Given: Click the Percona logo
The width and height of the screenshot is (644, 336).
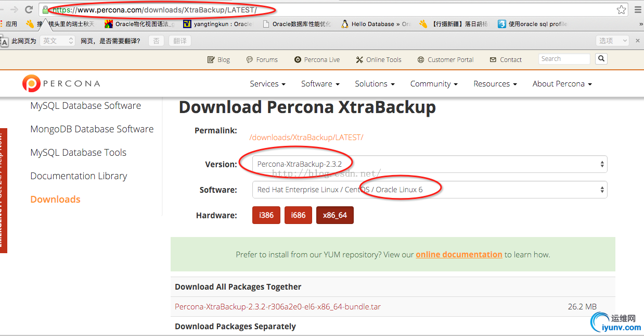Looking at the screenshot, I should (61, 83).
